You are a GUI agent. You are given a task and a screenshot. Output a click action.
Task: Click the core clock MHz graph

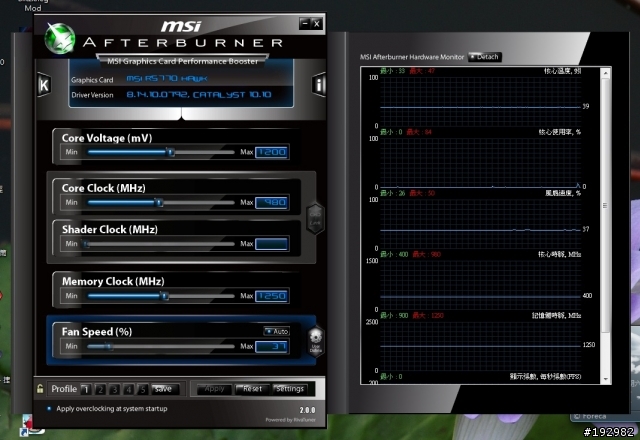[x=480, y=285]
